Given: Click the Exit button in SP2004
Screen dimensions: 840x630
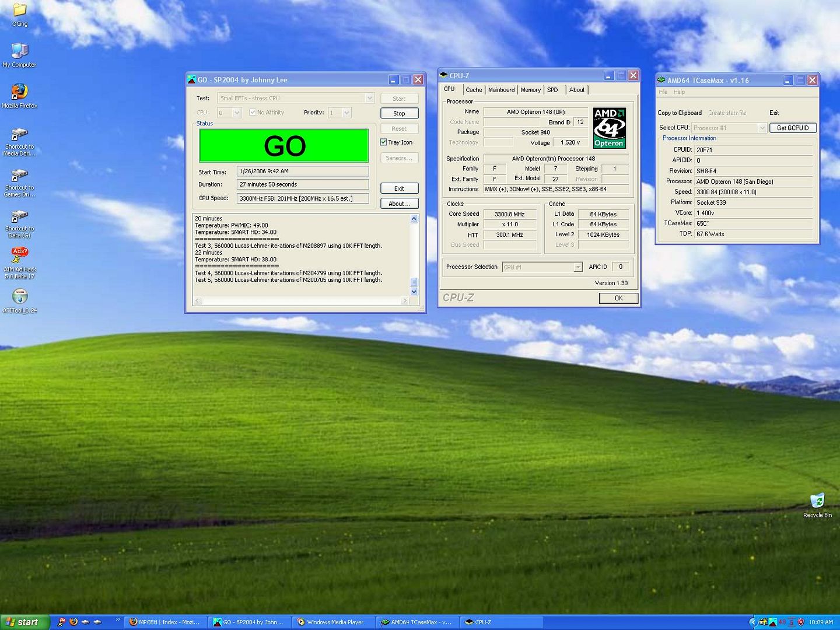Looking at the screenshot, I should coord(399,188).
